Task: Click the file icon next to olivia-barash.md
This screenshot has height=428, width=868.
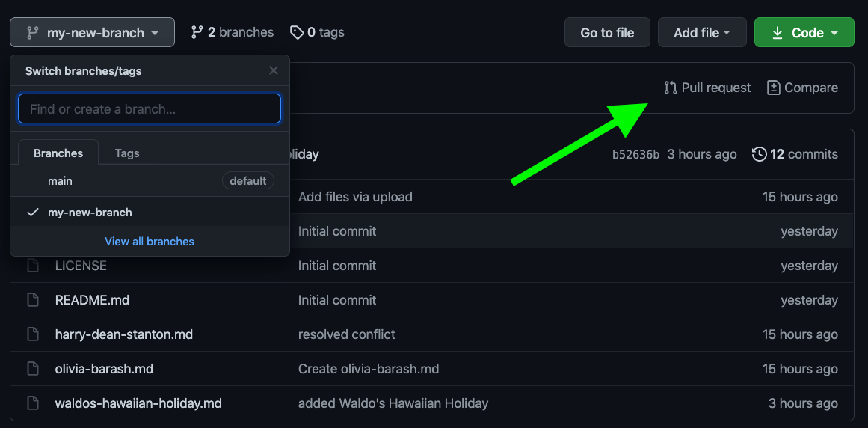Action: click(32, 369)
